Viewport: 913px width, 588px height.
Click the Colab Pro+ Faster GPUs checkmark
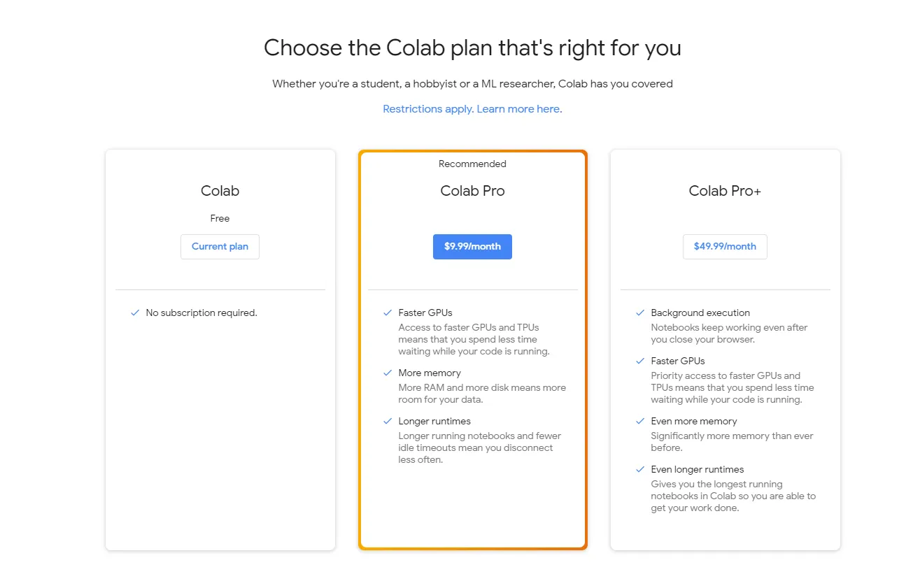(x=640, y=361)
